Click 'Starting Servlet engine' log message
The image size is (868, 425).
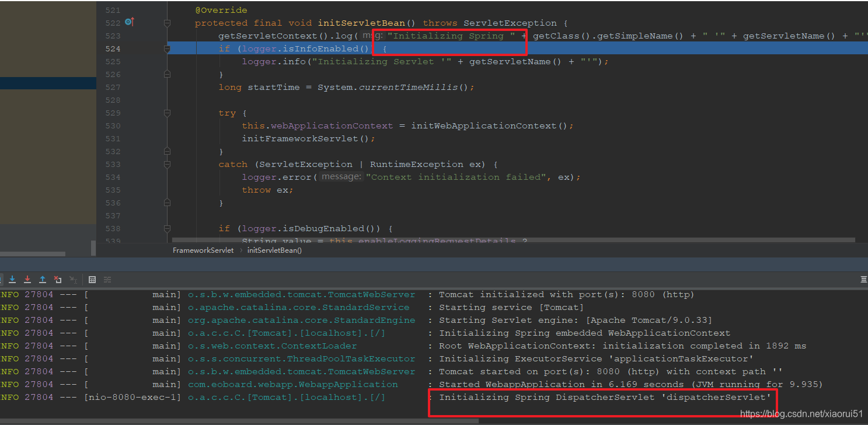(576, 320)
